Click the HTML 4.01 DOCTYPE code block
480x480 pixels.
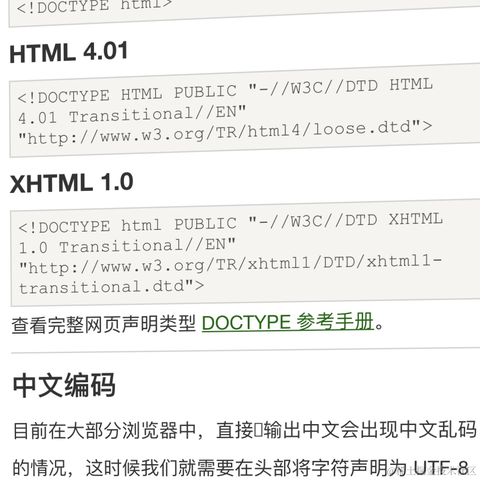(x=245, y=110)
